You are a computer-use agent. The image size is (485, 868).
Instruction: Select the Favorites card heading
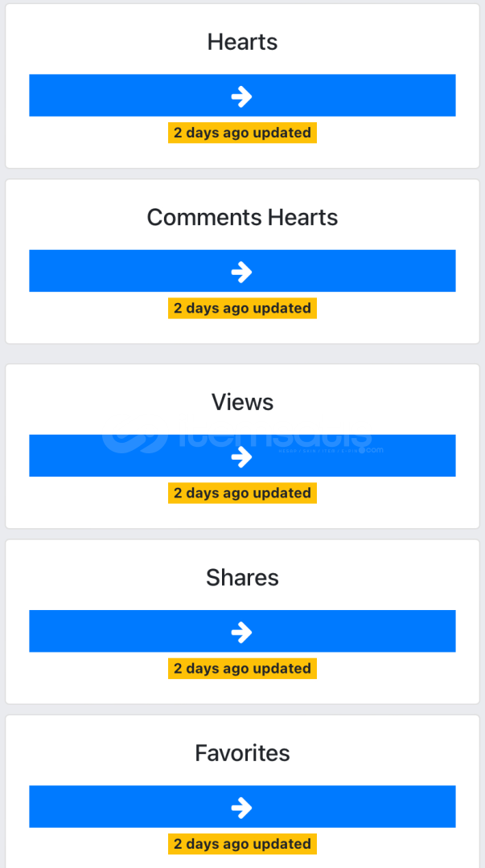point(242,753)
